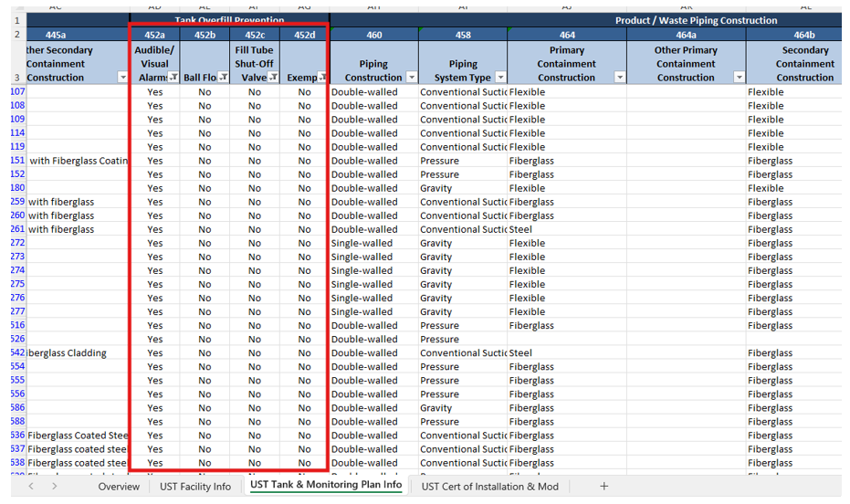Open filter dropdown for Piping Construction column

(412, 78)
